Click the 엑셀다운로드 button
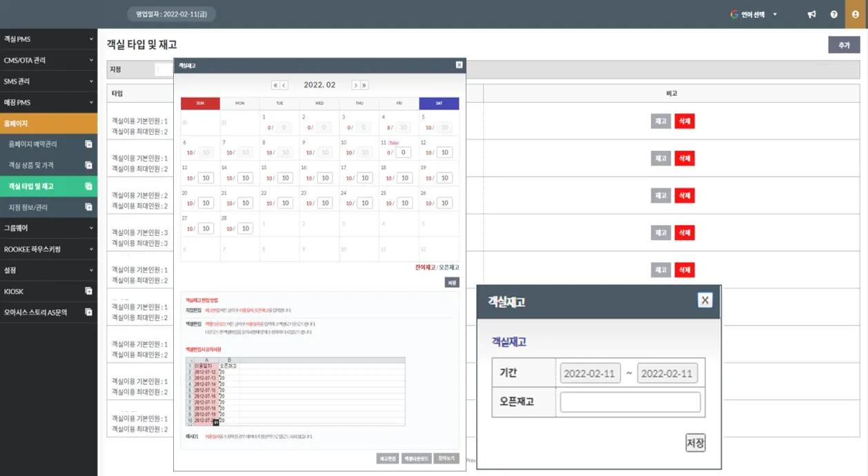Viewport: 868px width, 476px height. click(416, 458)
